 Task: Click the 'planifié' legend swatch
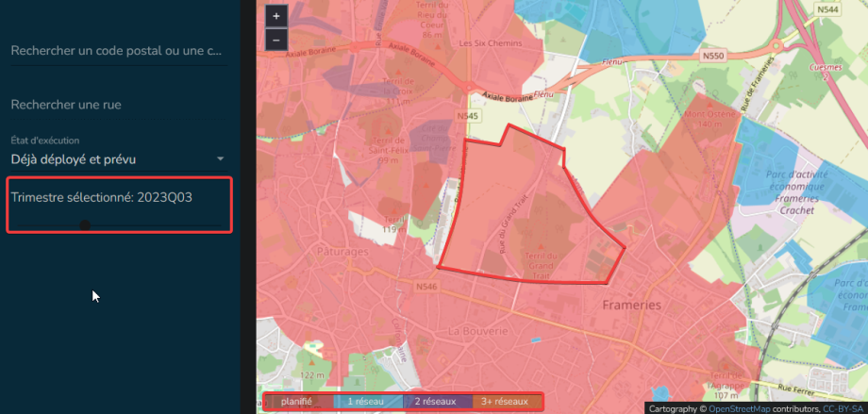point(296,402)
